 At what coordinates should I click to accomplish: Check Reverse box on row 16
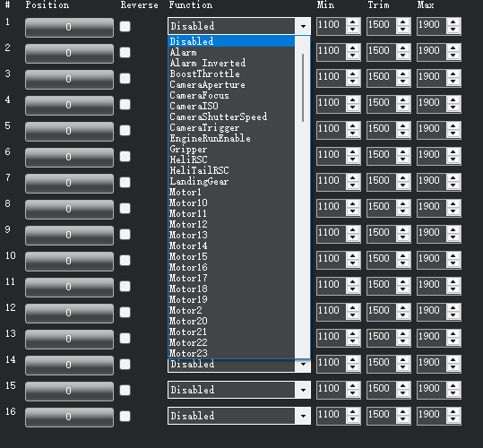125,417
